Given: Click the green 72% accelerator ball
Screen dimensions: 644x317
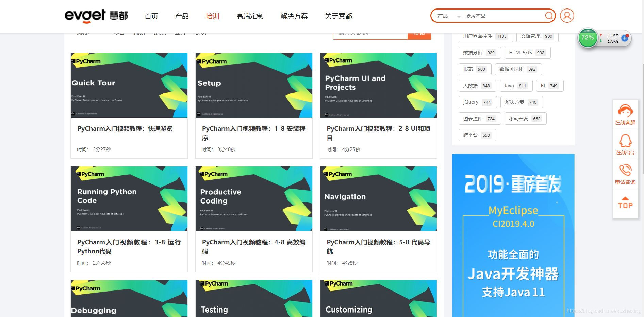Looking at the screenshot, I should tap(588, 38).
